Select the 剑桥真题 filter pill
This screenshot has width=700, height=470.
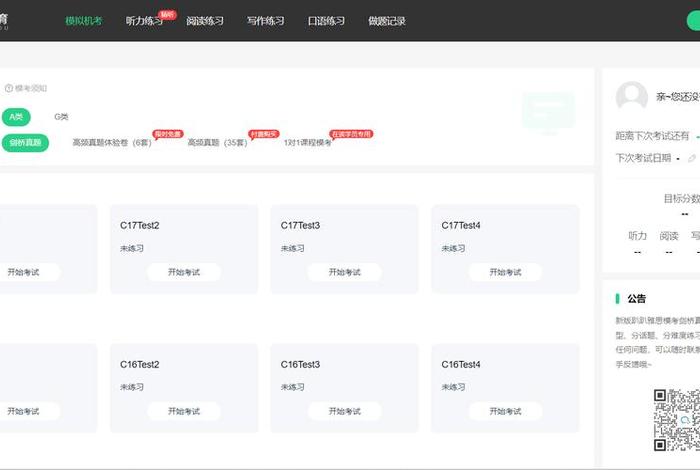[x=25, y=143]
